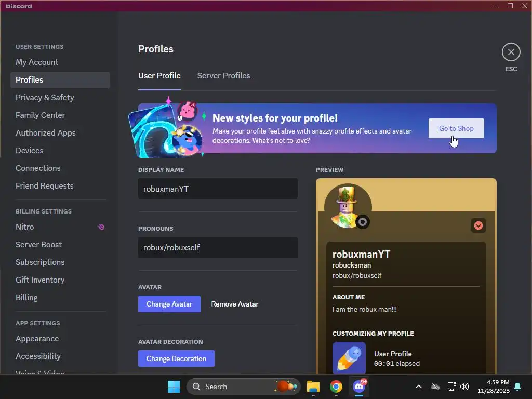Open Connections settings

click(x=60, y=168)
